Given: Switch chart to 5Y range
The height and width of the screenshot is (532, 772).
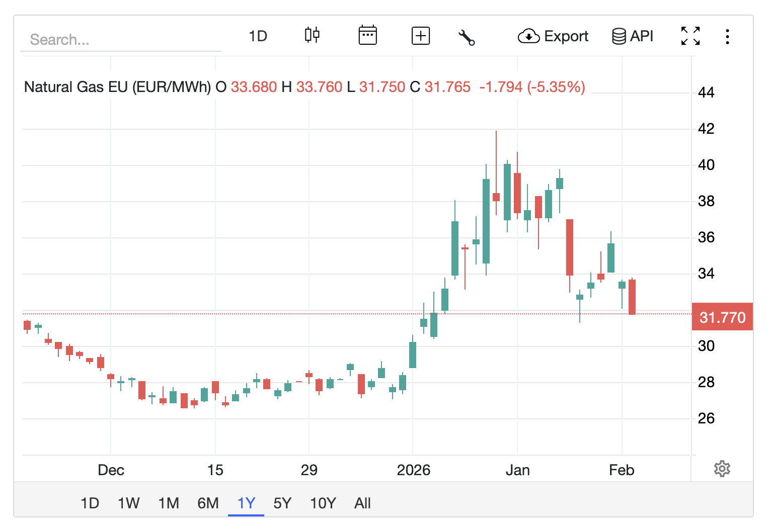Looking at the screenshot, I should [x=282, y=503].
